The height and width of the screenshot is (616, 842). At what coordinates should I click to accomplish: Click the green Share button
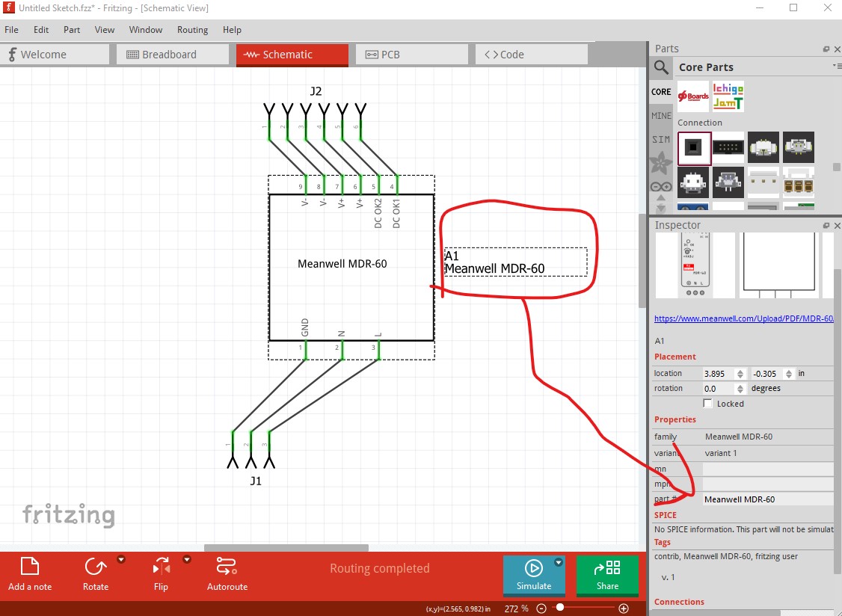(x=607, y=575)
